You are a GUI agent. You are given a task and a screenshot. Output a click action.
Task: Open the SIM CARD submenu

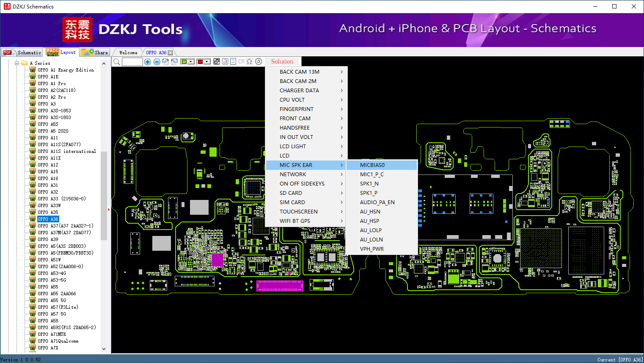tap(307, 202)
